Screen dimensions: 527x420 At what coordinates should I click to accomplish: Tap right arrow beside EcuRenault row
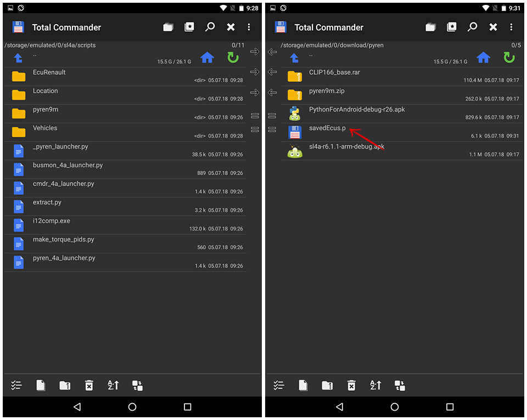click(255, 71)
